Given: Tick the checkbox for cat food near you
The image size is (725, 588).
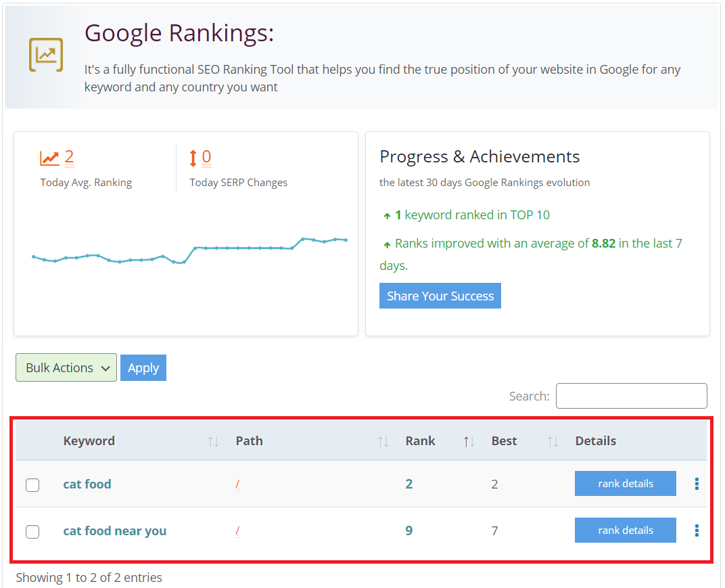Looking at the screenshot, I should pyautogui.click(x=32, y=532).
